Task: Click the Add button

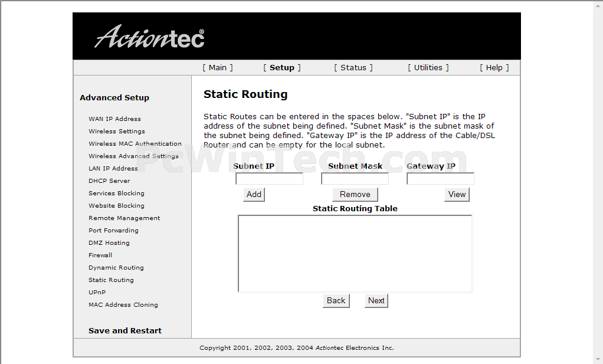Action: [254, 195]
